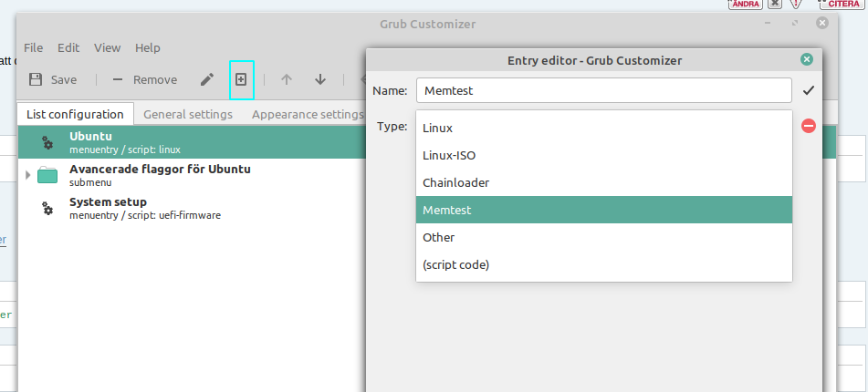
Task: Move entry up with arrow icon
Action: (287, 79)
